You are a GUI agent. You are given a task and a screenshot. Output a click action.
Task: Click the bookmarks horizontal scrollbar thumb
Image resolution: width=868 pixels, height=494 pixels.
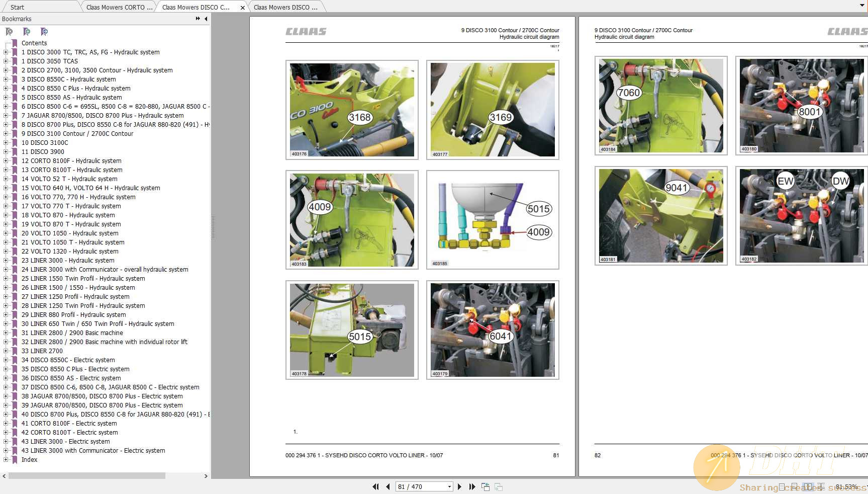coord(86,475)
